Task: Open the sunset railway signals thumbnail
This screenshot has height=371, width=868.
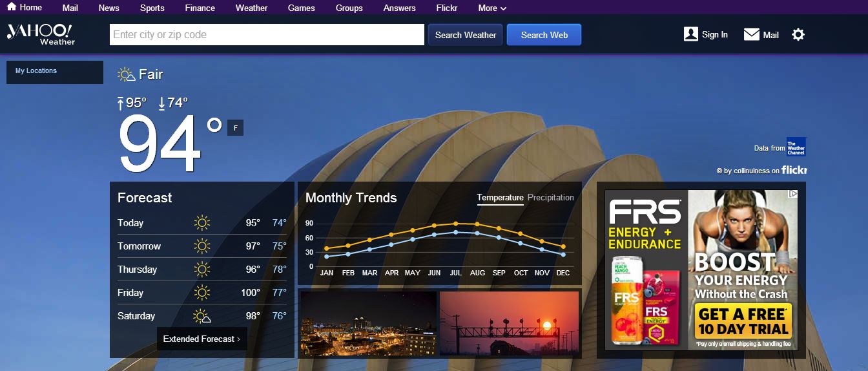Action: point(509,323)
